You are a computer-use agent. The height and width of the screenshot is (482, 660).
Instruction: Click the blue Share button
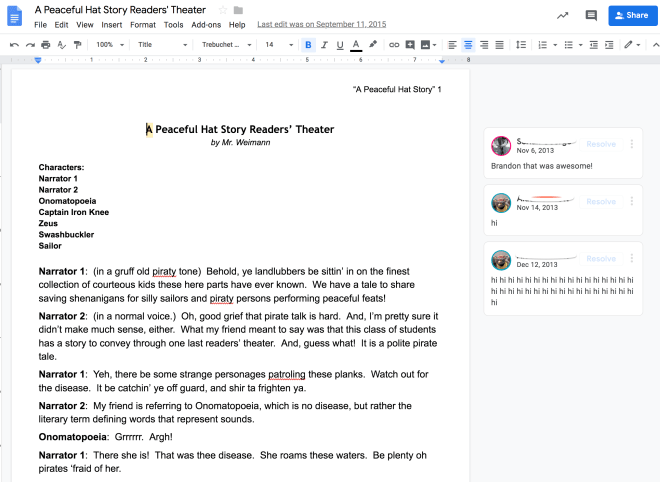630,15
